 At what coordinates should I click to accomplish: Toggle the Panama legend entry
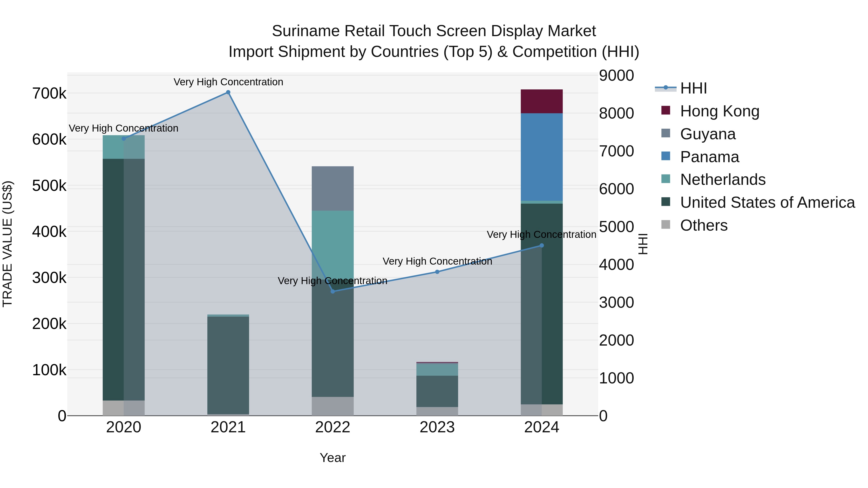pyautogui.click(x=700, y=157)
